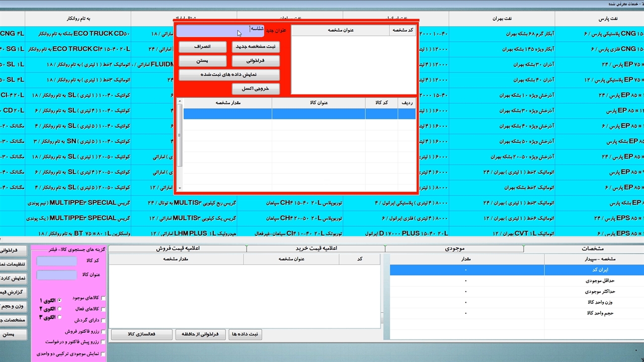Image resolution: width=644 pixels, height=362 pixels.
Task: Go to the اعلامیه قیمت فروش tab
Action: pyautogui.click(x=177, y=248)
